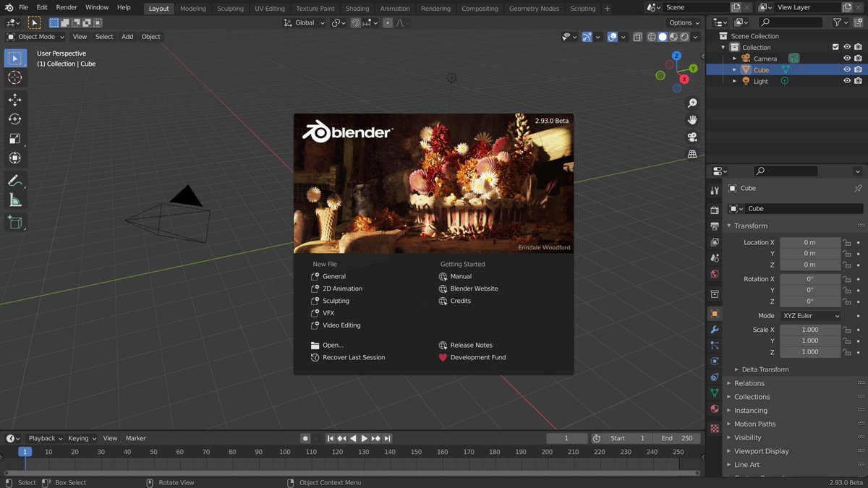
Task: Pin the Cube properties context
Action: [858, 188]
